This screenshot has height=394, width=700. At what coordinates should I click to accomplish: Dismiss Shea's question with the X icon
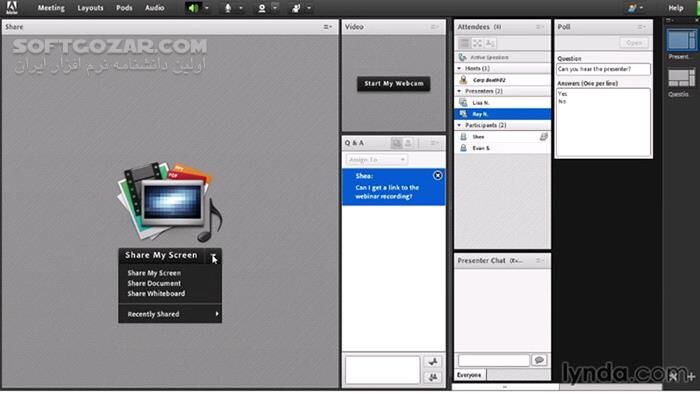438,175
